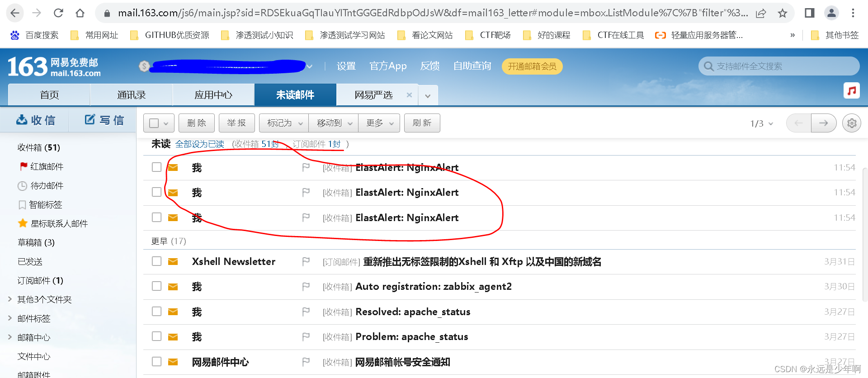868x378 pixels.
Task: Reload the page with the refresh icon
Action: tap(58, 13)
